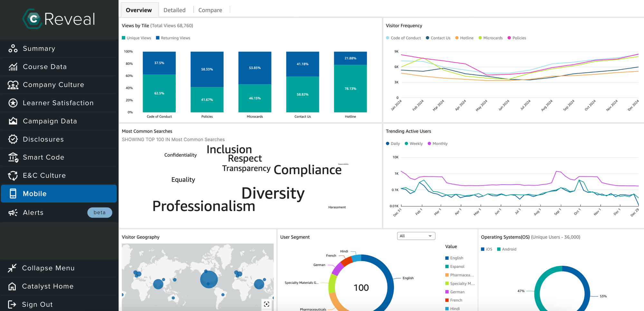Click the Company Culture people icon
This screenshot has height=311, width=644.
(x=13, y=85)
